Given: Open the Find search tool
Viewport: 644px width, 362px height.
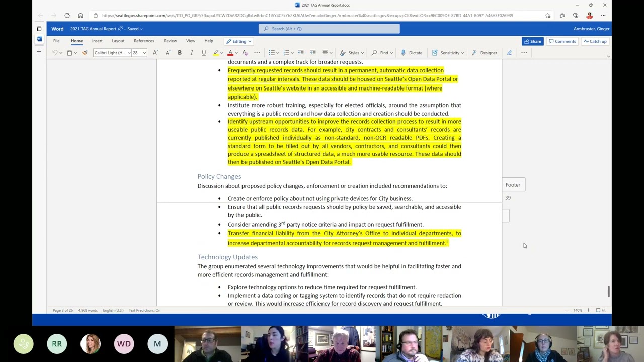Looking at the screenshot, I should click(x=382, y=53).
